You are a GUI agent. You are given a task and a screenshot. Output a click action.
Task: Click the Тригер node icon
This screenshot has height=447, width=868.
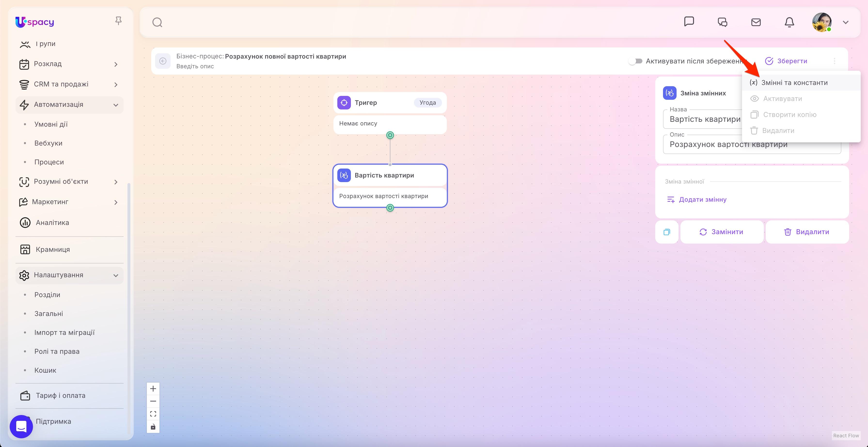coord(344,102)
